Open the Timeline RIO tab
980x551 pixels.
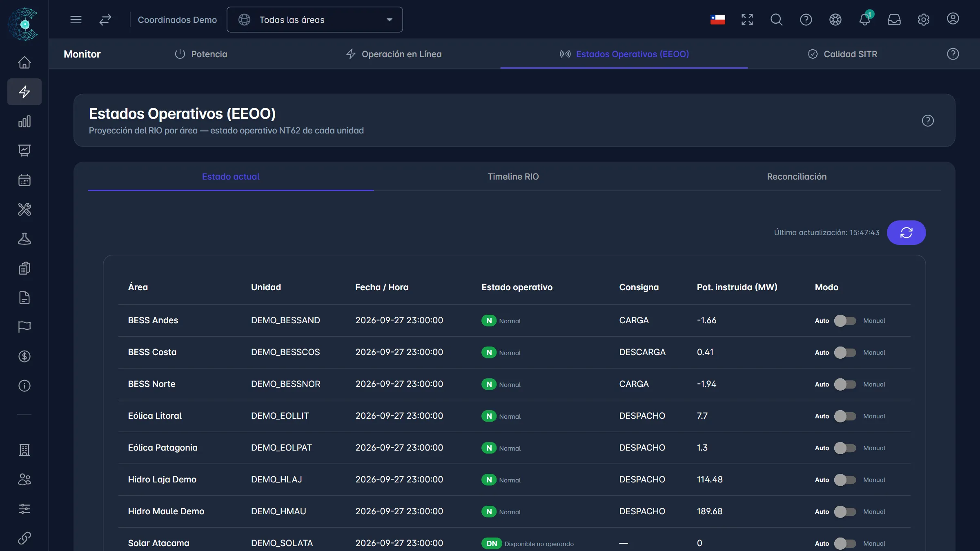point(513,176)
